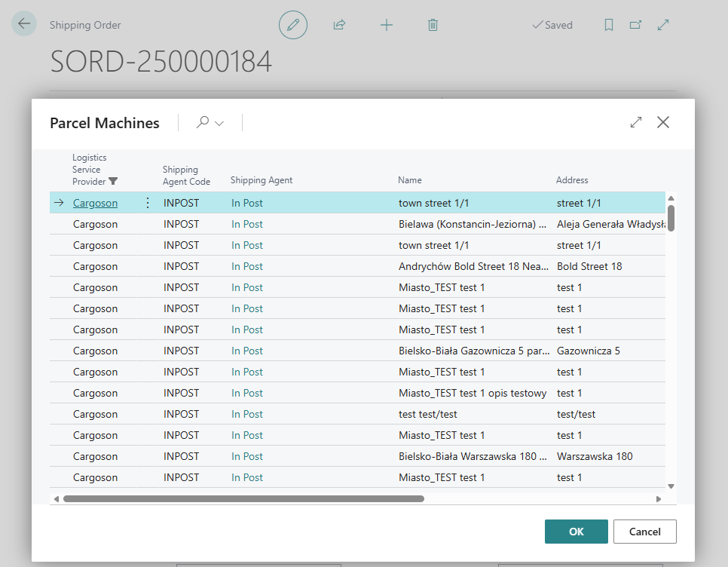728x567 pixels.
Task: Open the Cargoson link in selected row
Action: (x=95, y=203)
